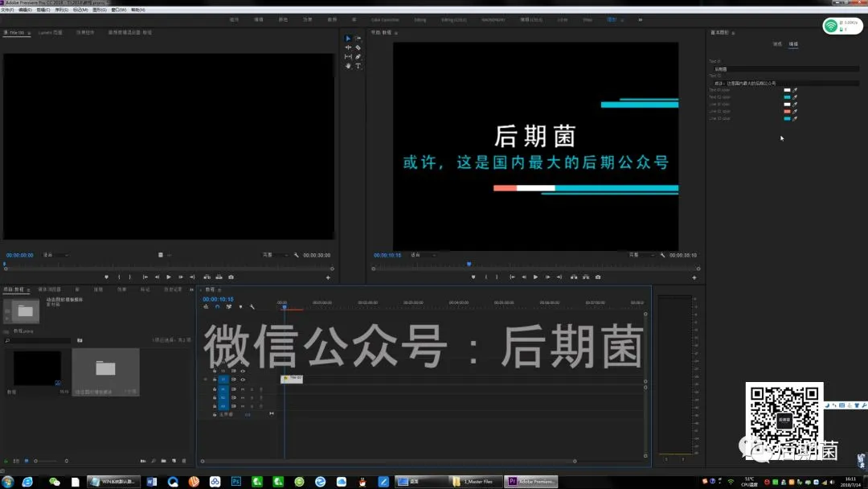Toggle linked selection in timeline
Image resolution: width=868 pixels, height=489 pixels.
tap(228, 306)
